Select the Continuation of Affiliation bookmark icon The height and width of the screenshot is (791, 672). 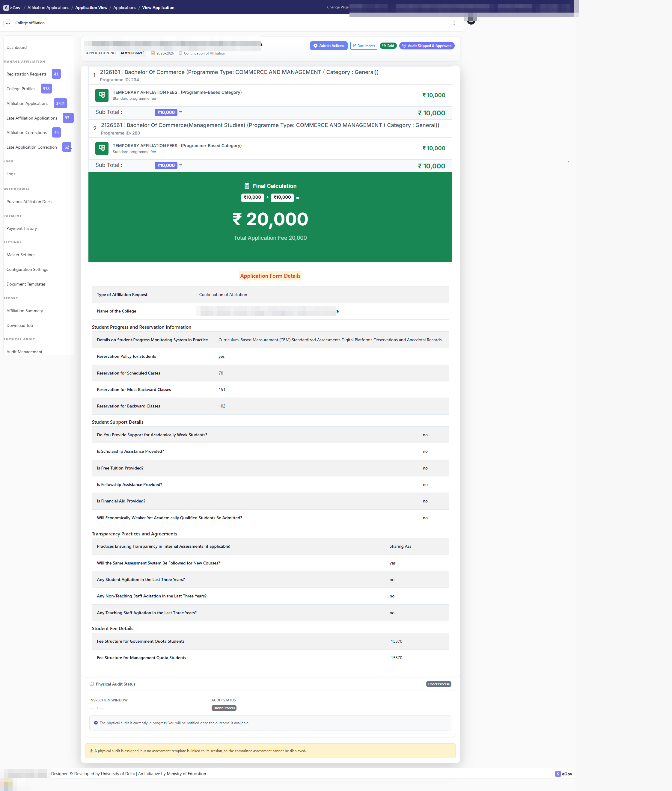[x=180, y=53]
